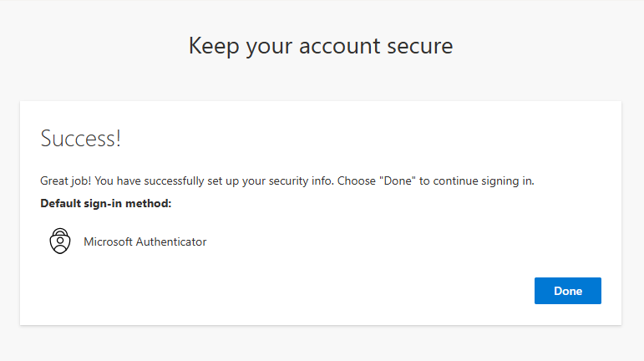The width and height of the screenshot is (644, 361).
Task: Click the "Keep your account secure" title
Action: point(321,45)
